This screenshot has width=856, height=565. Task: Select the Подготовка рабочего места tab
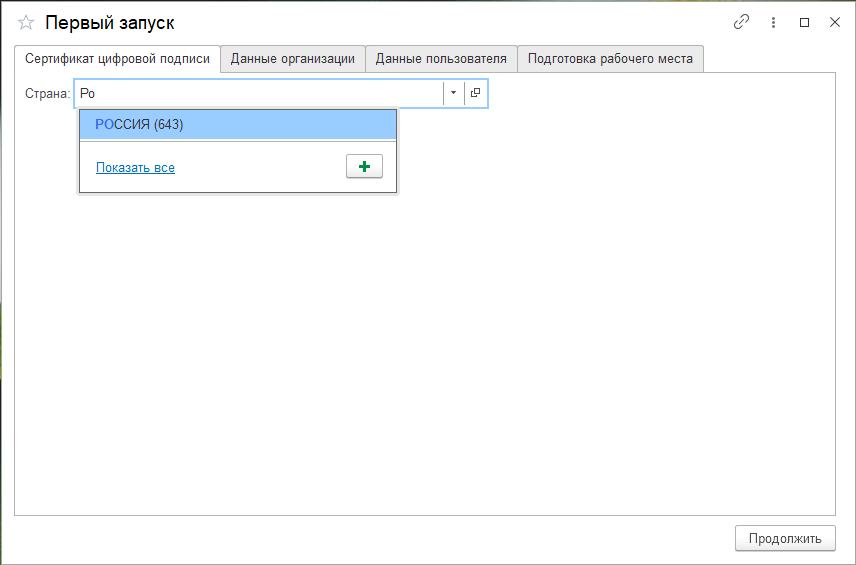click(x=610, y=59)
